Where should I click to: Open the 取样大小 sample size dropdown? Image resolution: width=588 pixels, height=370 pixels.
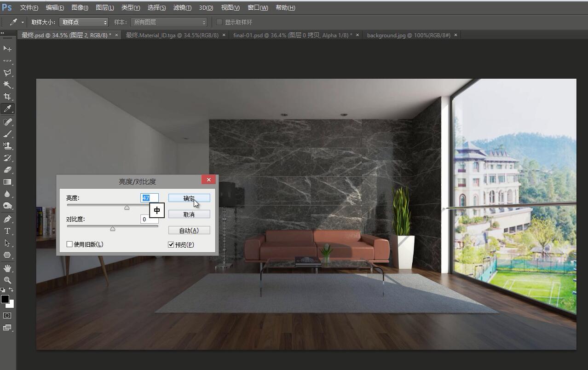point(84,22)
